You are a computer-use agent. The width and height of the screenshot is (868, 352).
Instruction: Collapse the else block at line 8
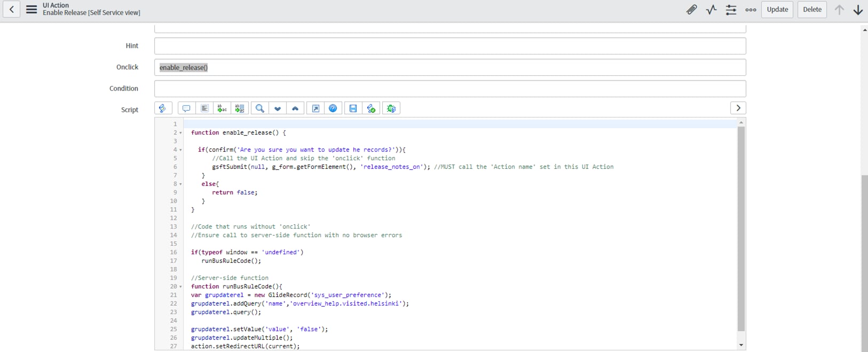(x=180, y=184)
